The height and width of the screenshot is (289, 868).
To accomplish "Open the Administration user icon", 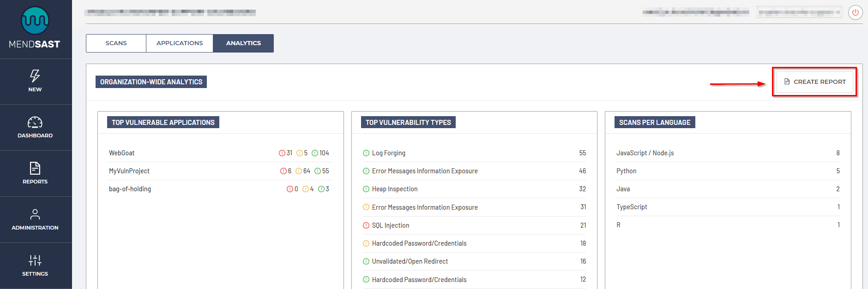I will tap(35, 214).
